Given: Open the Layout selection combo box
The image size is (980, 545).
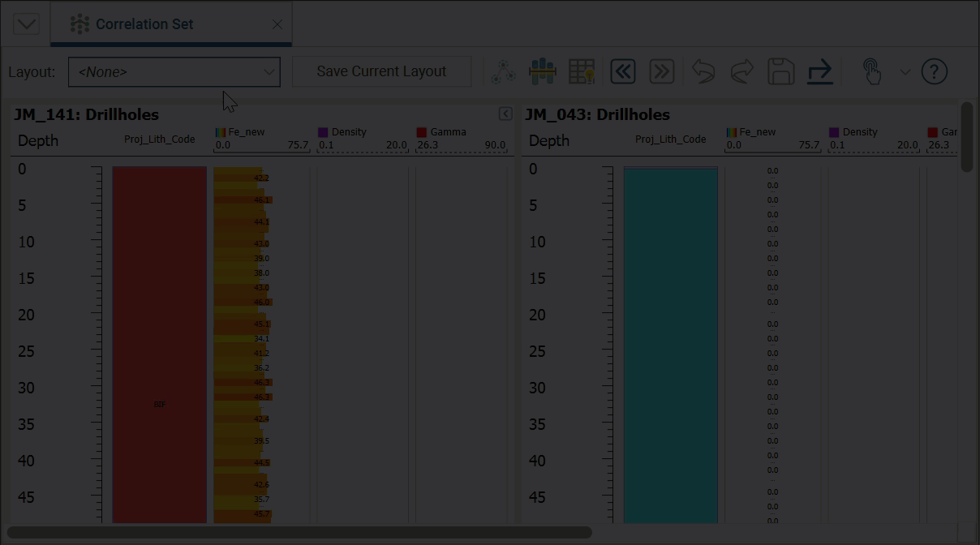Looking at the screenshot, I should click(174, 71).
